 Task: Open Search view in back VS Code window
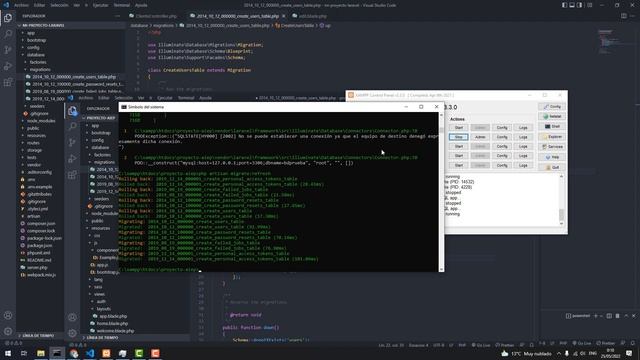click(x=8, y=34)
